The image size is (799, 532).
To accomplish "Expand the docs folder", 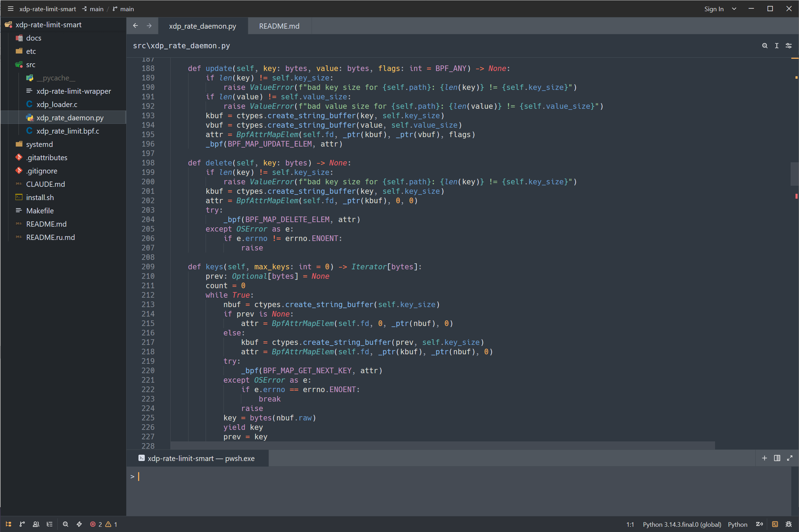I will (63, 38).
